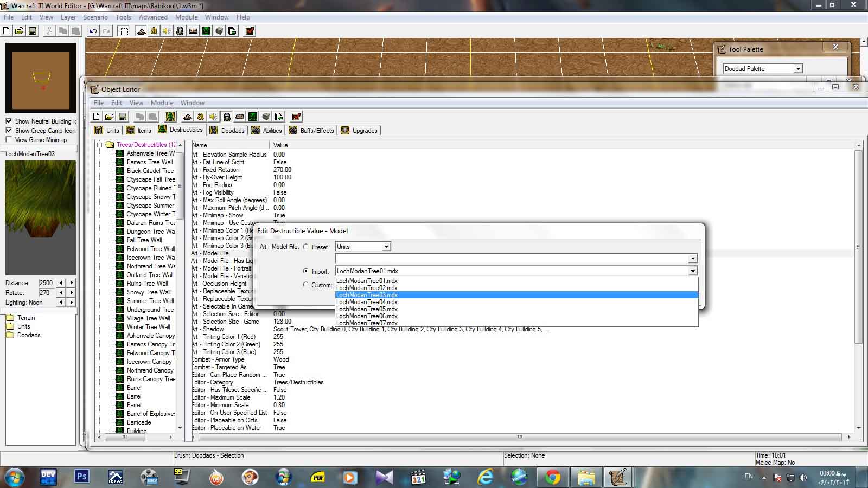Click Test Map icon in main World Editor toolbar

coord(250,31)
